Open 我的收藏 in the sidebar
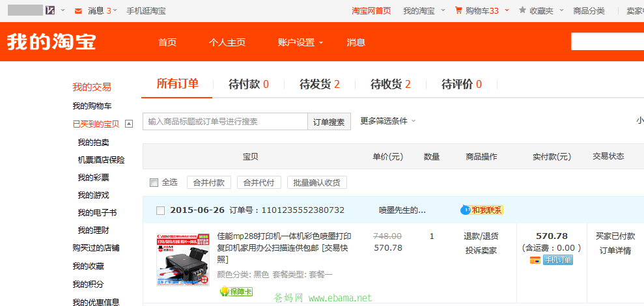The width and height of the screenshot is (644, 306). (88, 266)
